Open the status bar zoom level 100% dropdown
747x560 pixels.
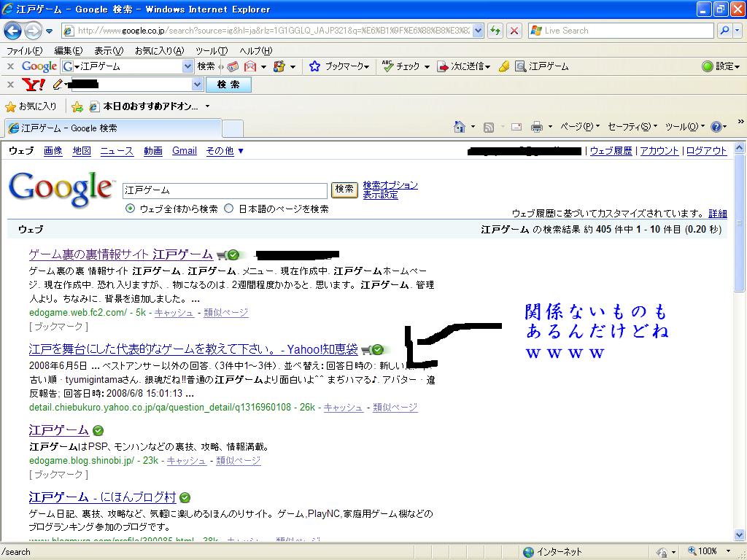click(x=728, y=551)
